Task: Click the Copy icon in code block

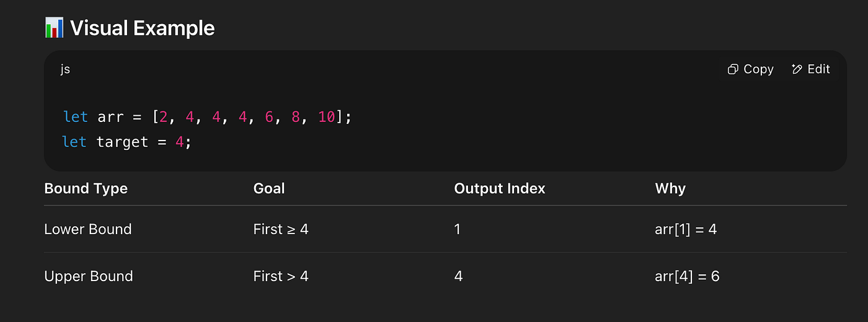Action: tap(733, 69)
